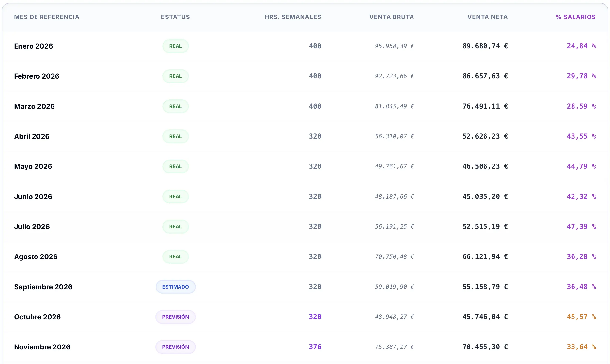Click salary percentage 36,28 %

click(x=581, y=257)
